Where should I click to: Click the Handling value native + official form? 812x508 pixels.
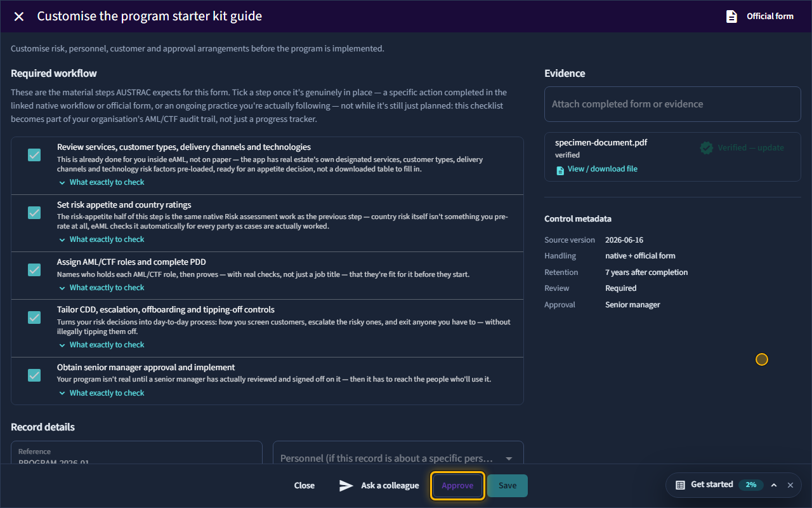640,256
